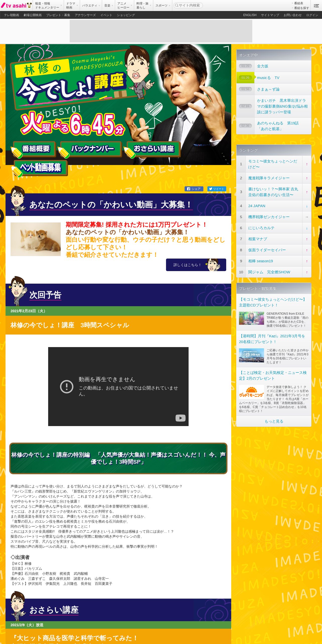
Task: Click the Facebook シェア button
Action: tap(194, 189)
